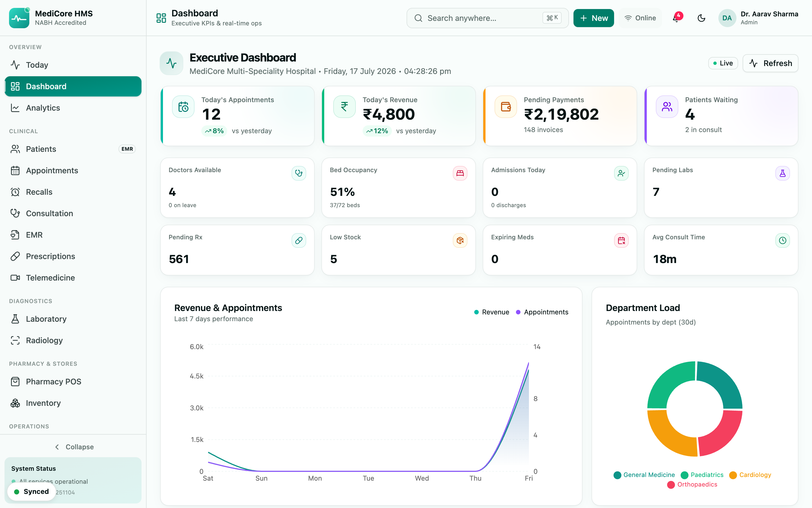Click General Medicine legend swatch
Screen dimensions: 812x508
point(617,475)
